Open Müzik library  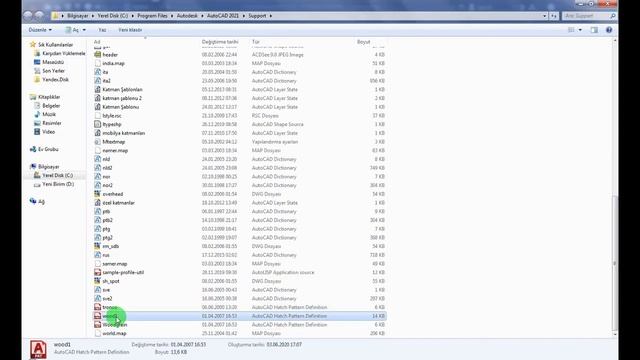coord(49,114)
